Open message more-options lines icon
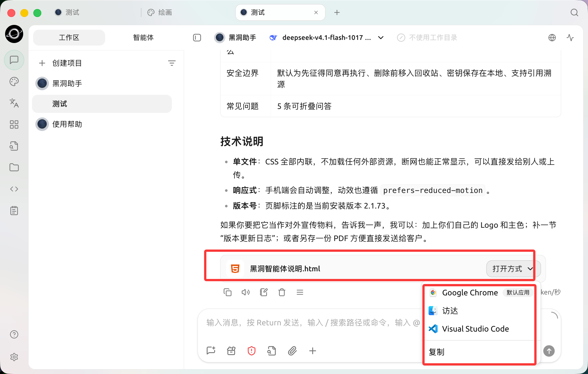 pyautogui.click(x=300, y=292)
